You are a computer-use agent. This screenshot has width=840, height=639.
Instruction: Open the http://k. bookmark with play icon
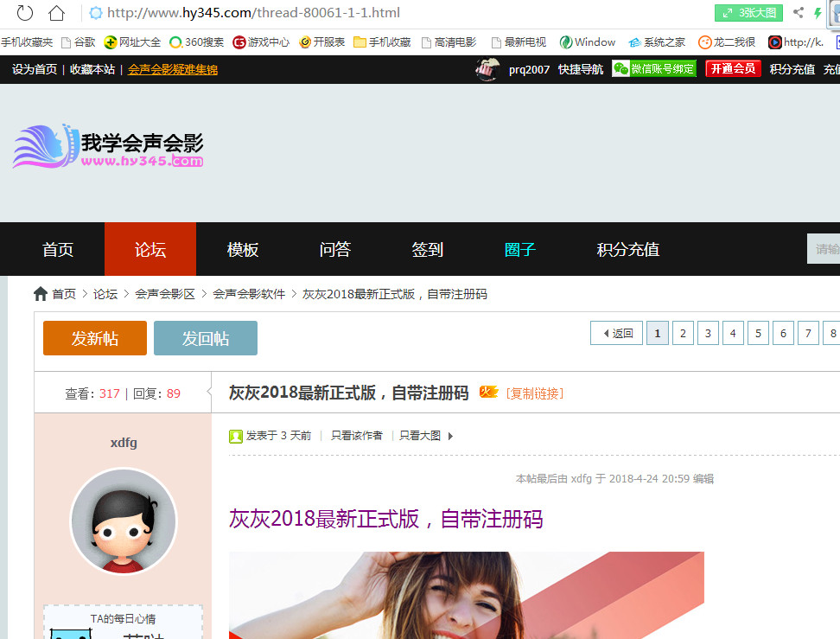(x=796, y=42)
